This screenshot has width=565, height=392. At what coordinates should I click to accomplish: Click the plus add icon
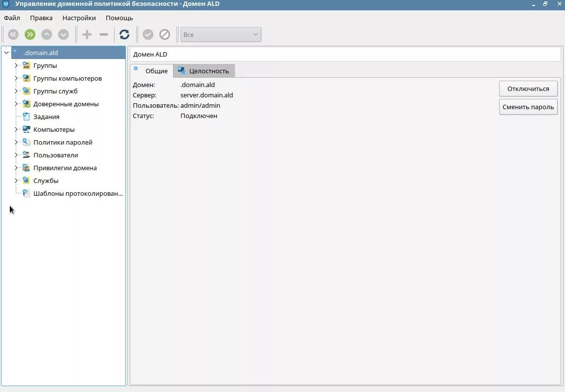87,34
